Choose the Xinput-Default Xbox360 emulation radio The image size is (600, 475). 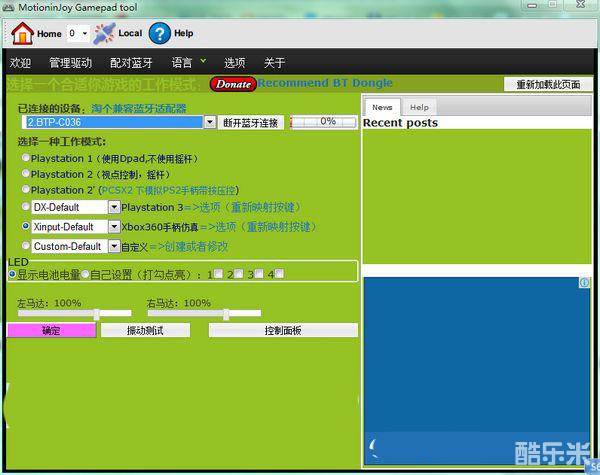26,227
